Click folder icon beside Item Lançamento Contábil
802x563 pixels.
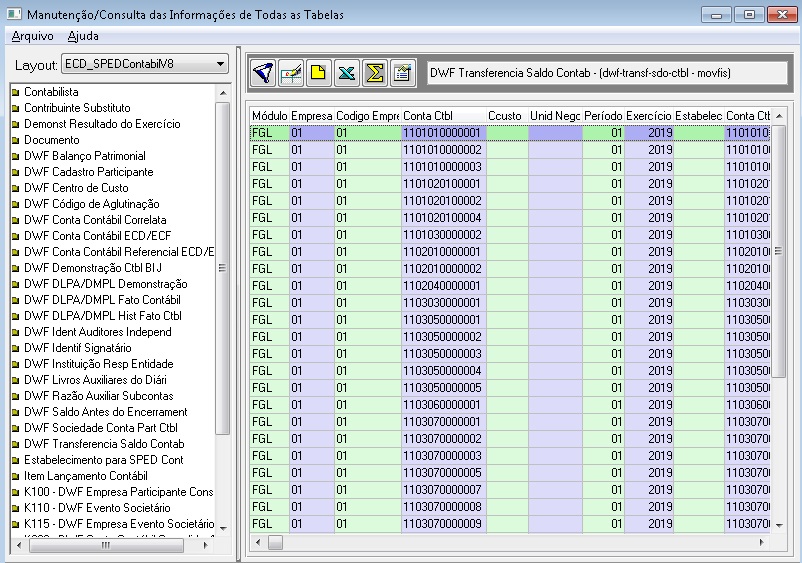pos(16,477)
